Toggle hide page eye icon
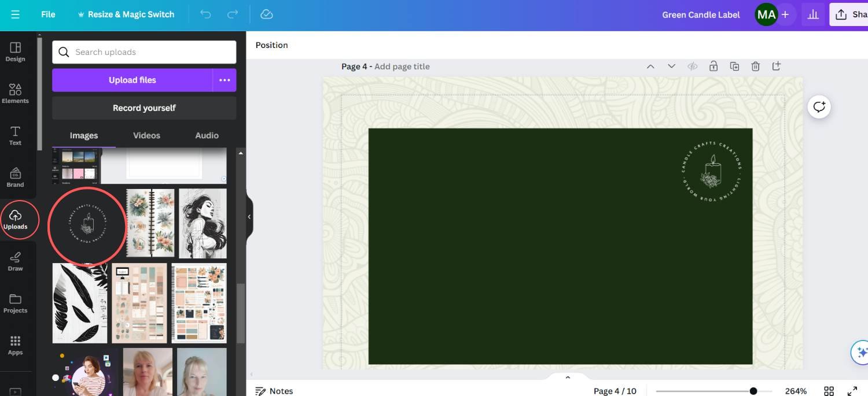This screenshot has width=868, height=396. pyautogui.click(x=692, y=66)
